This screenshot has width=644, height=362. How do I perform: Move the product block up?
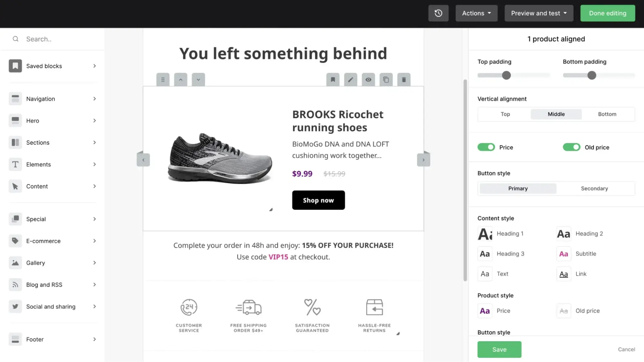181,79
